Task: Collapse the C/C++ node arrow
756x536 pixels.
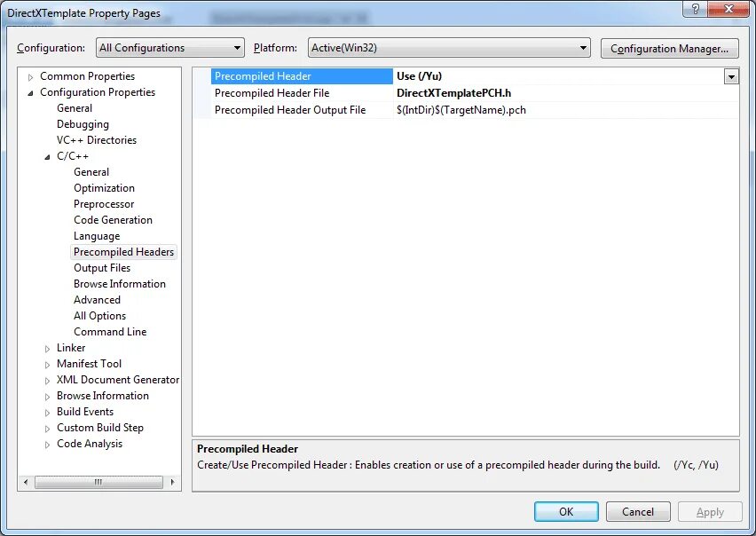Action: point(47,157)
